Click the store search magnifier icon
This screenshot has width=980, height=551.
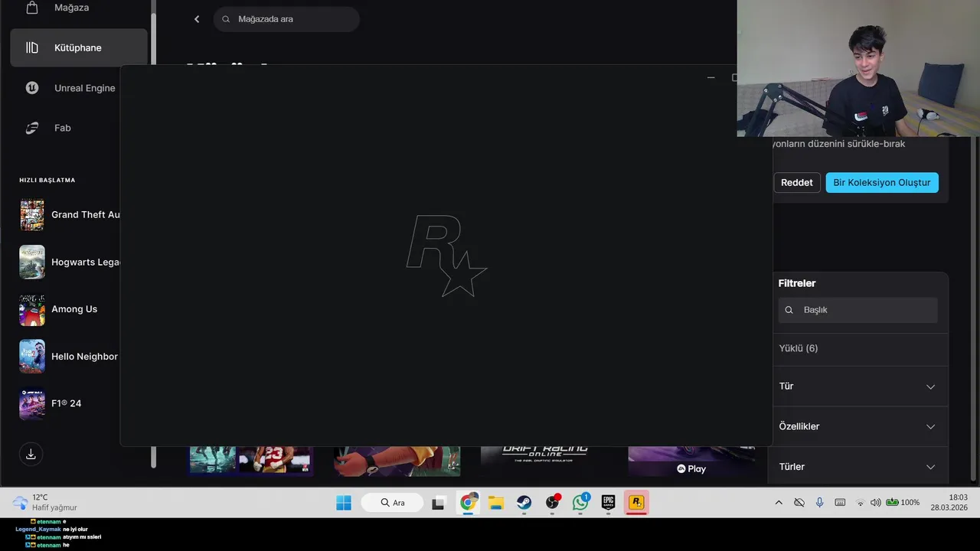[226, 19]
